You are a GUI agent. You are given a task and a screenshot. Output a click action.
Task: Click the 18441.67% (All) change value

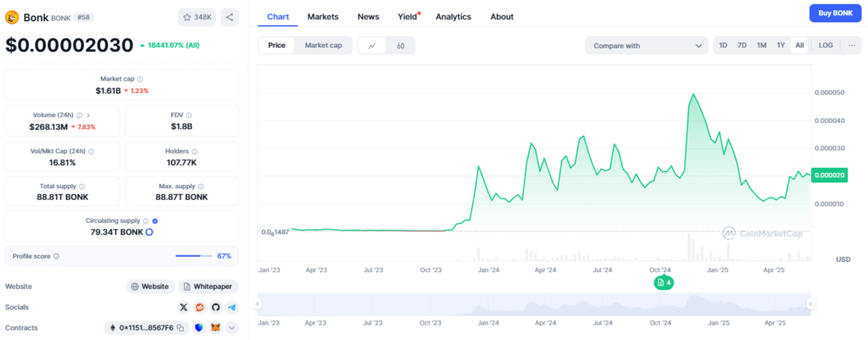[173, 46]
